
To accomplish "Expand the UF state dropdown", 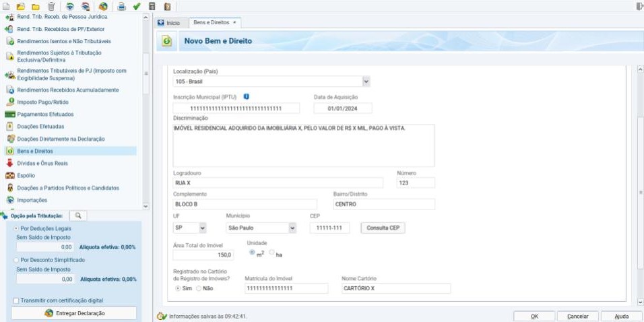I will point(202,228).
